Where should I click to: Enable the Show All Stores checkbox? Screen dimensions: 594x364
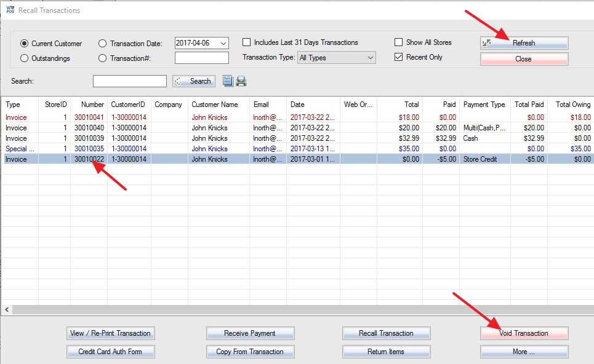point(398,42)
